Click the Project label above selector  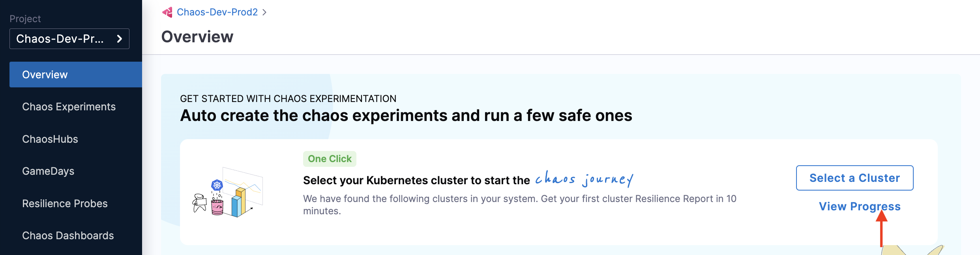point(25,19)
